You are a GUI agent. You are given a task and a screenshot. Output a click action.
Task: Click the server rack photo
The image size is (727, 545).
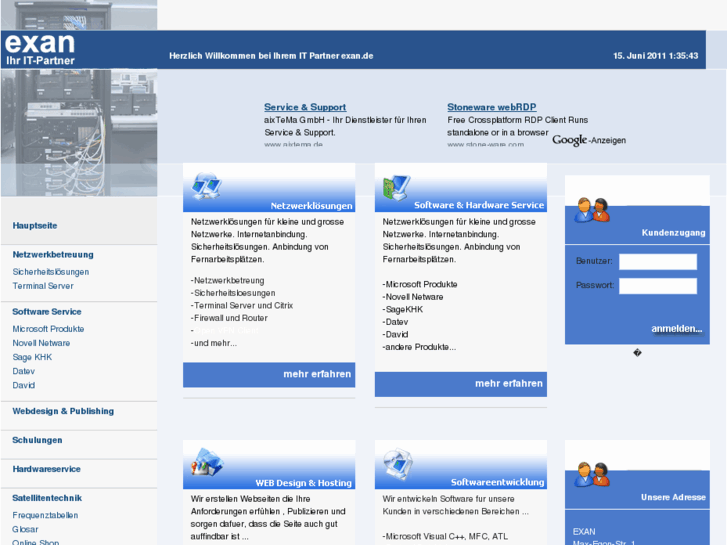click(79, 132)
